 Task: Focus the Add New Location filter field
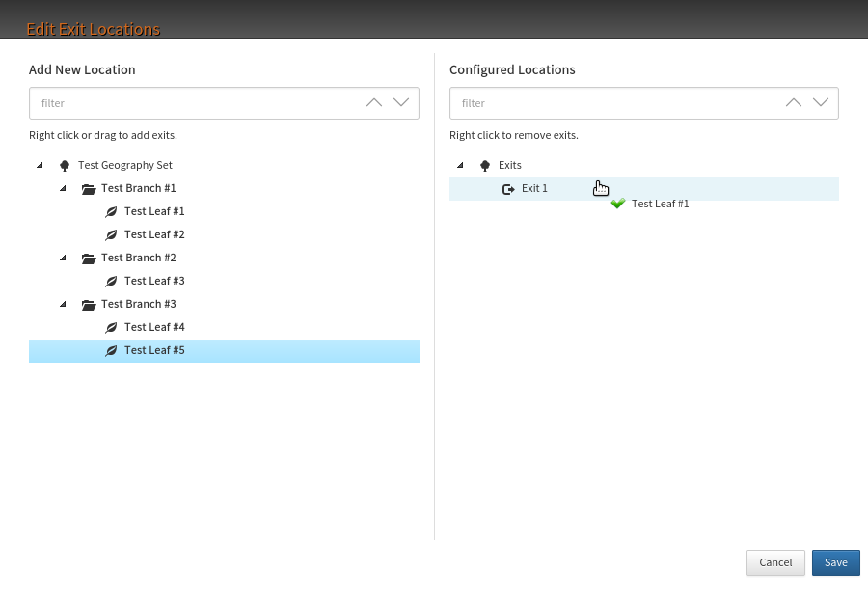tap(193, 103)
